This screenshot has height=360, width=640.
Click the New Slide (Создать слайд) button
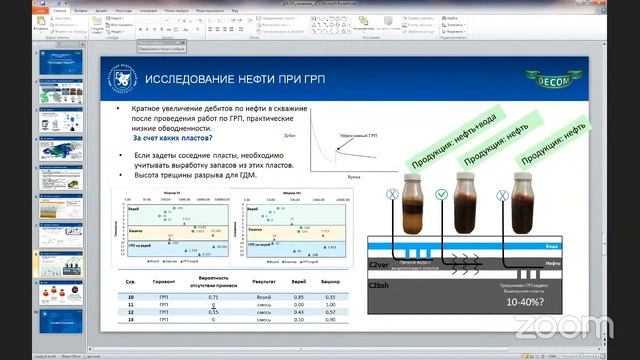click(97, 24)
